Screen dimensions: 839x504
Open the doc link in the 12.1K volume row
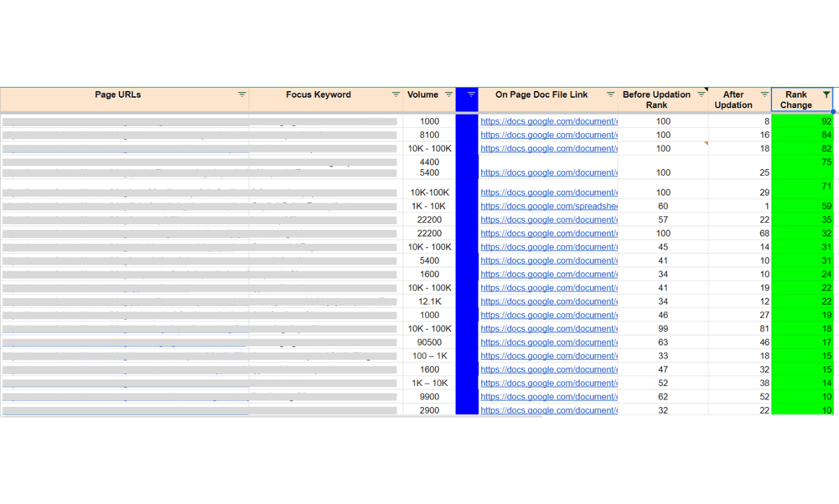pos(549,301)
